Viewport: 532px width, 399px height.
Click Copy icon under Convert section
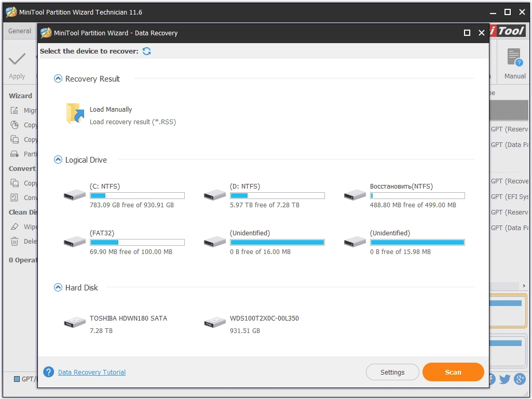tap(14, 183)
